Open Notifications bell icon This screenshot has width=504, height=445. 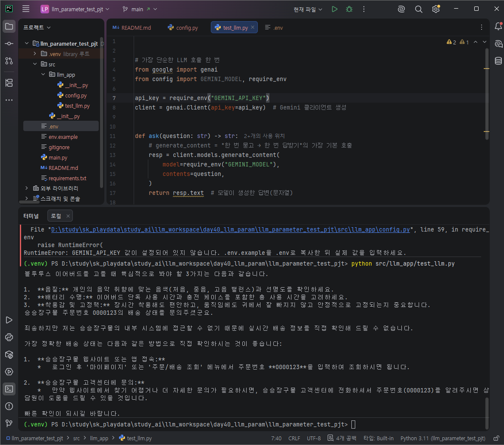pos(498,26)
